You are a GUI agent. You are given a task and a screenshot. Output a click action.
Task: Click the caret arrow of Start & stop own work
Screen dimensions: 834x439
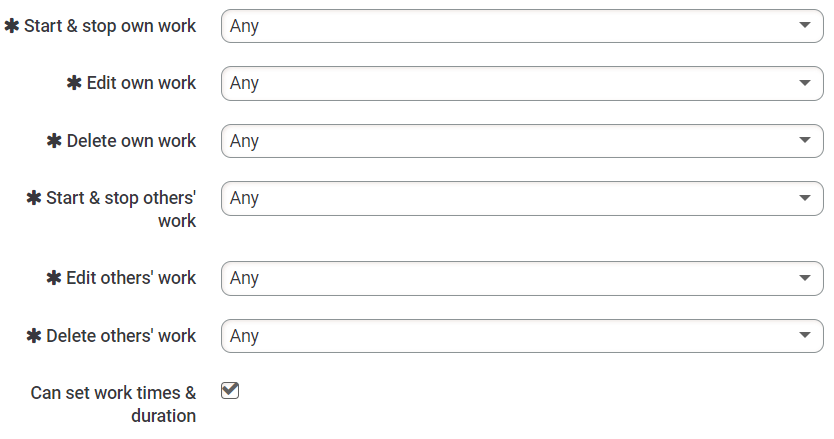pyautogui.click(x=805, y=25)
